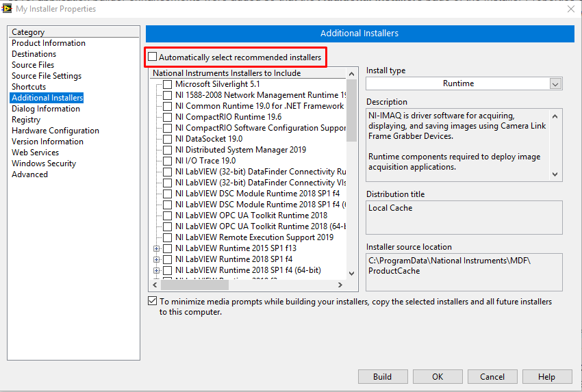Image resolution: width=582 pixels, height=392 pixels.
Task: Open Advanced category
Action: 29,174
